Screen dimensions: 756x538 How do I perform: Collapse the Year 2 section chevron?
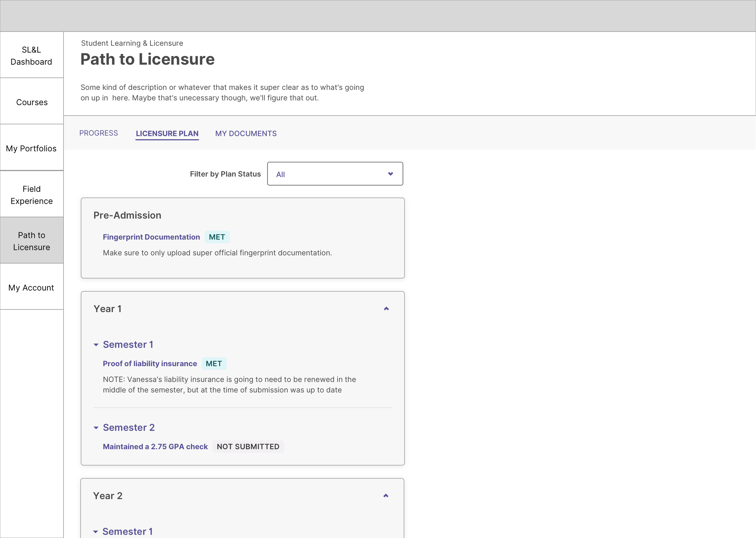coord(386,496)
